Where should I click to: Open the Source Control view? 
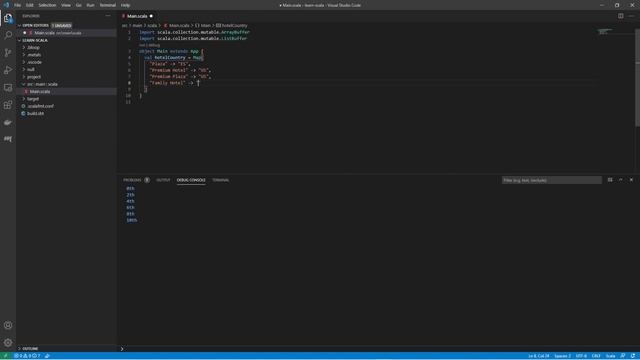coord(8,53)
